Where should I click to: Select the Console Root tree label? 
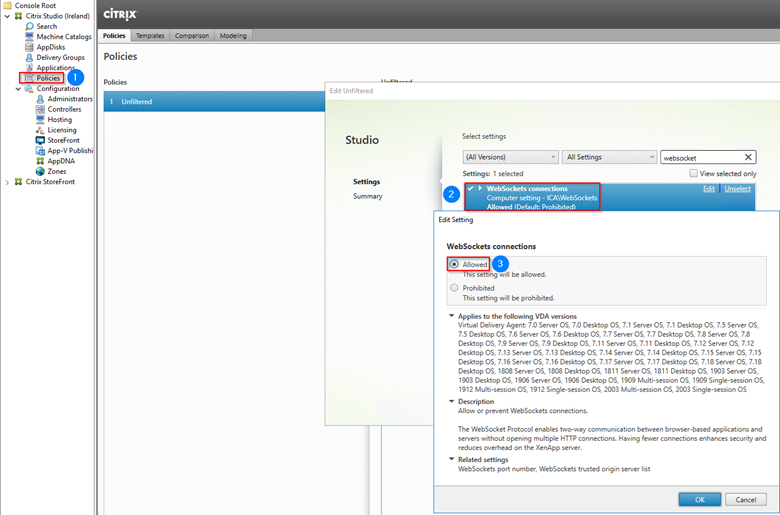click(x=35, y=5)
